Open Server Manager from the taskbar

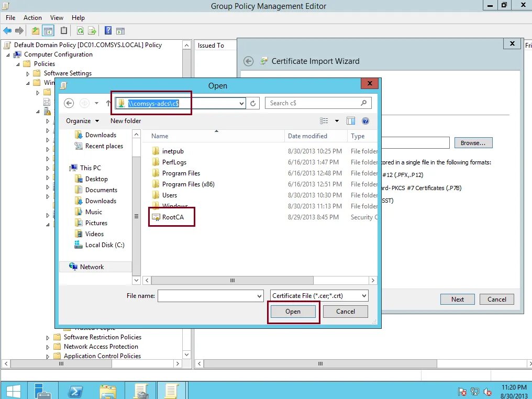pos(43,391)
